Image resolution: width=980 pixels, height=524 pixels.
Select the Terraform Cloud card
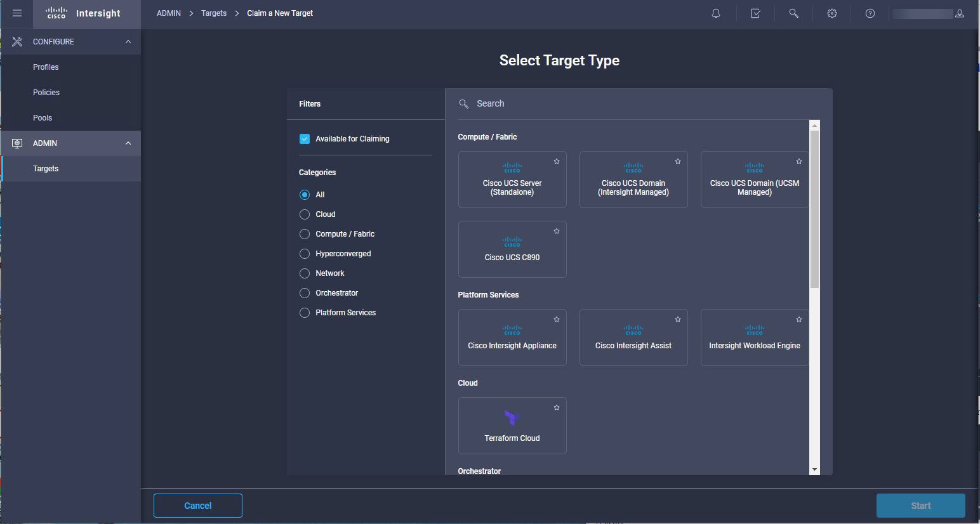pyautogui.click(x=512, y=426)
